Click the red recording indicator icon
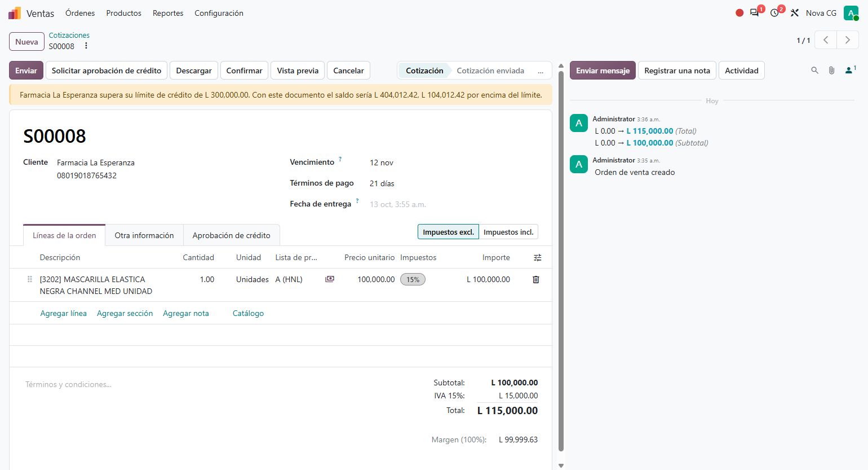Screen dimensions: 868x470 tap(739, 13)
